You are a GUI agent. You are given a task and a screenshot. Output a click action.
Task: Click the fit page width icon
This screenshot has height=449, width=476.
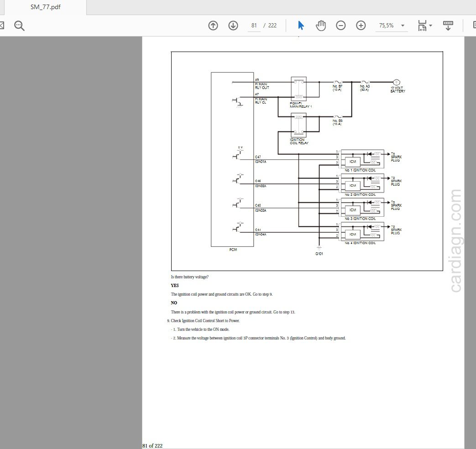coord(422,26)
